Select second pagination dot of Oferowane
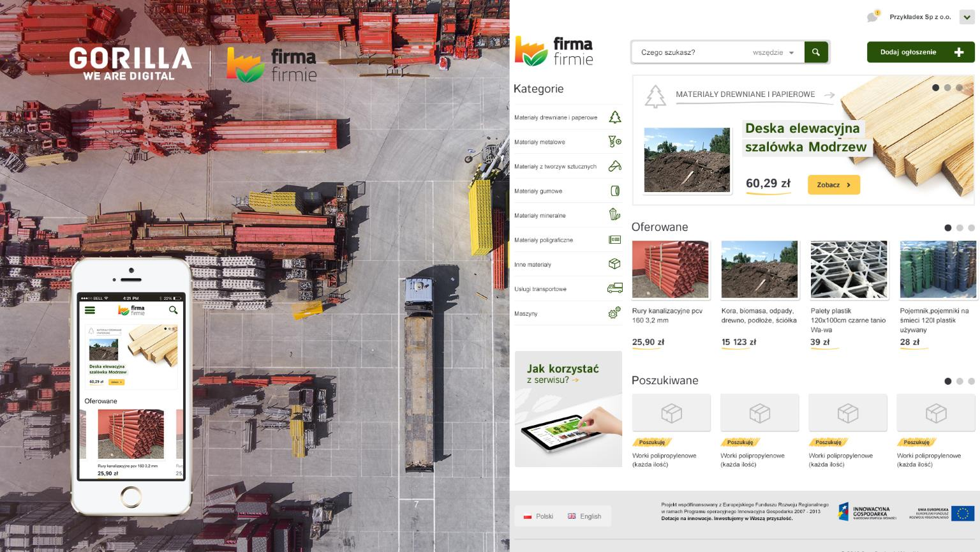Screen dimensions: 980x552 point(960,228)
